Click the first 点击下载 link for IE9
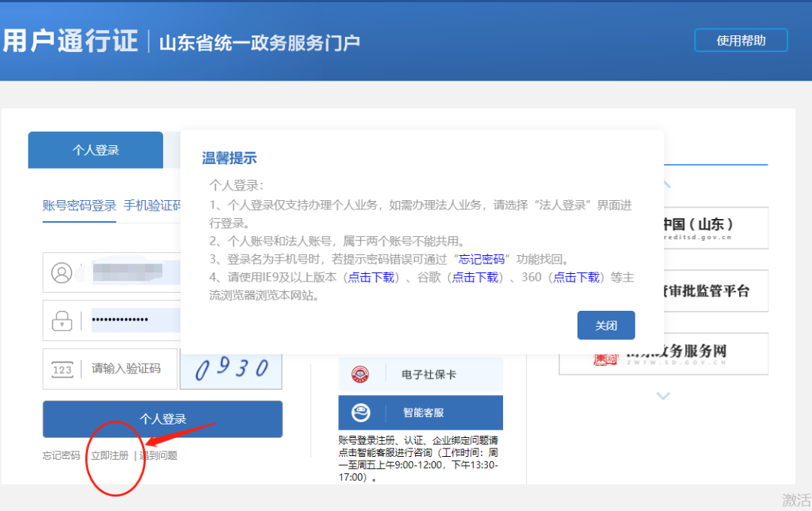 pyautogui.click(x=371, y=278)
